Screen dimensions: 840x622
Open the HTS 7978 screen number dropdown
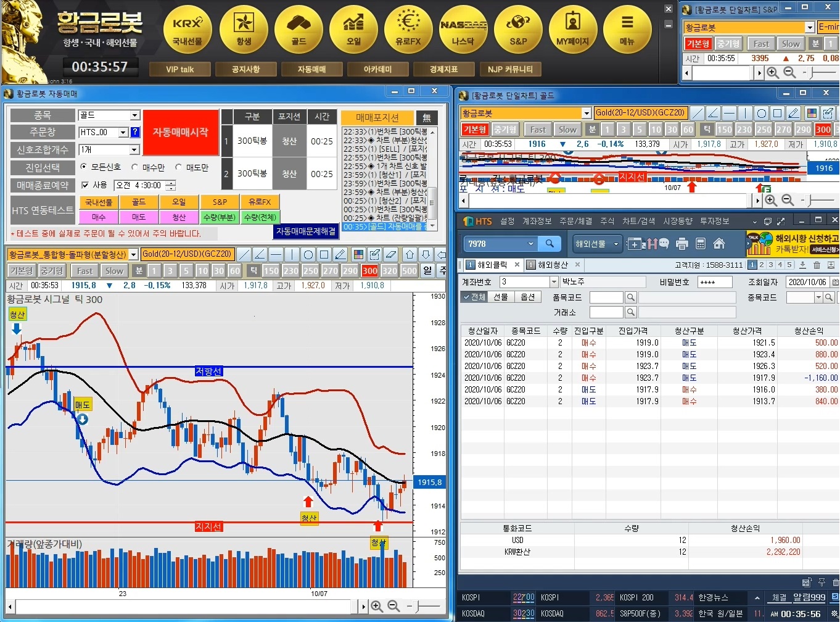[531, 244]
